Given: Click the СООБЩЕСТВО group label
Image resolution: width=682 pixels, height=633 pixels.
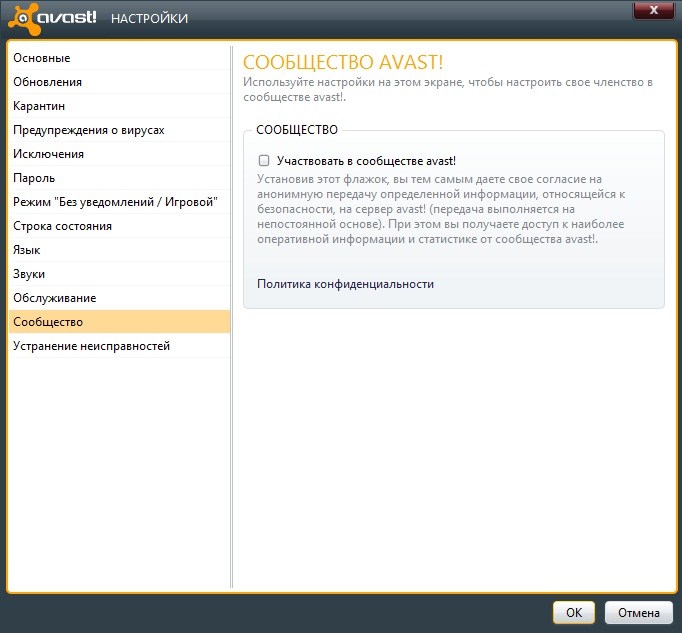Looking at the screenshot, I should pos(297,130).
